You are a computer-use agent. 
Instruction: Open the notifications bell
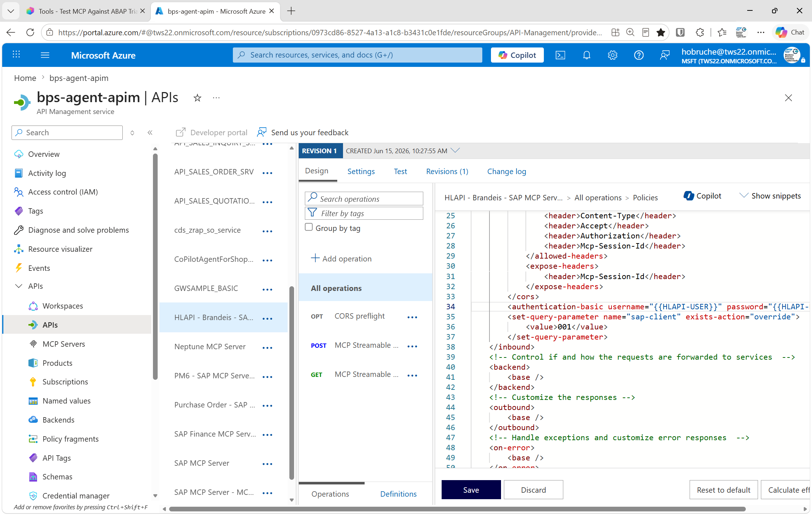[x=587, y=55]
